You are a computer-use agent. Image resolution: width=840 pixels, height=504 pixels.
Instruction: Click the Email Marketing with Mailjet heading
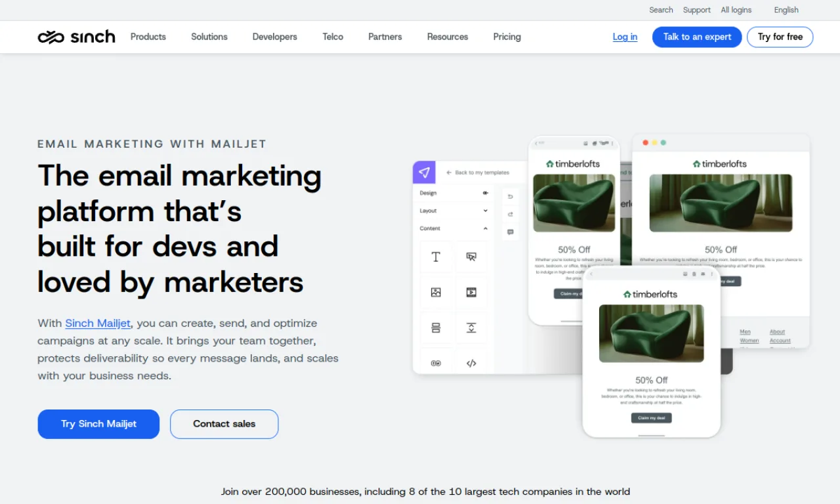[x=152, y=144]
